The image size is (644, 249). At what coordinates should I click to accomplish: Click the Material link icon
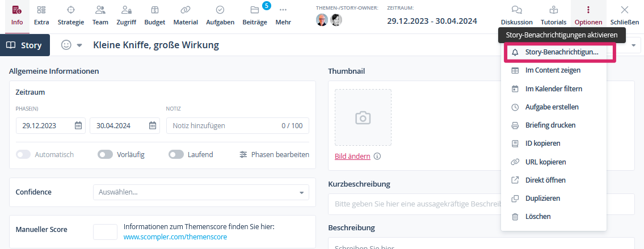point(185,10)
